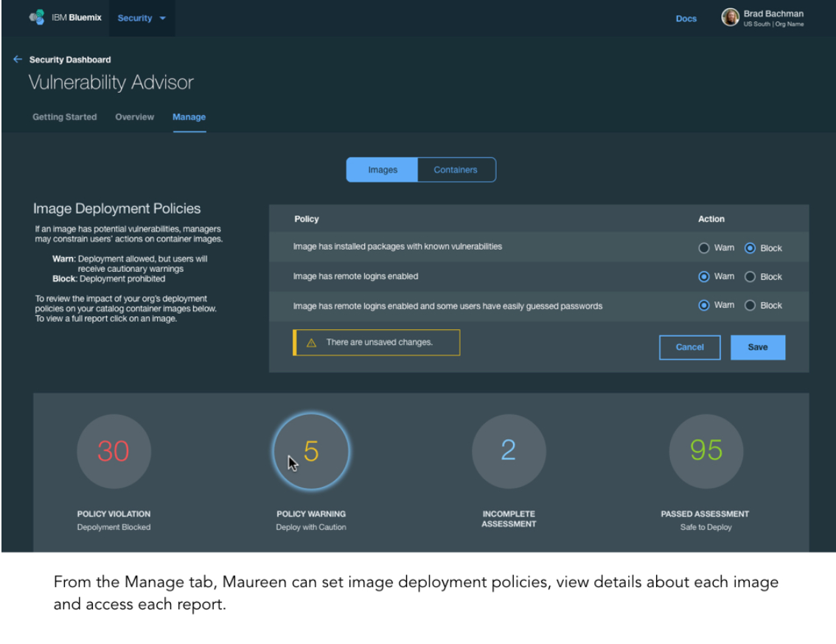Click the 'Vulnerability Advisor' title
The width and height of the screenshot is (836, 644).
(x=111, y=83)
